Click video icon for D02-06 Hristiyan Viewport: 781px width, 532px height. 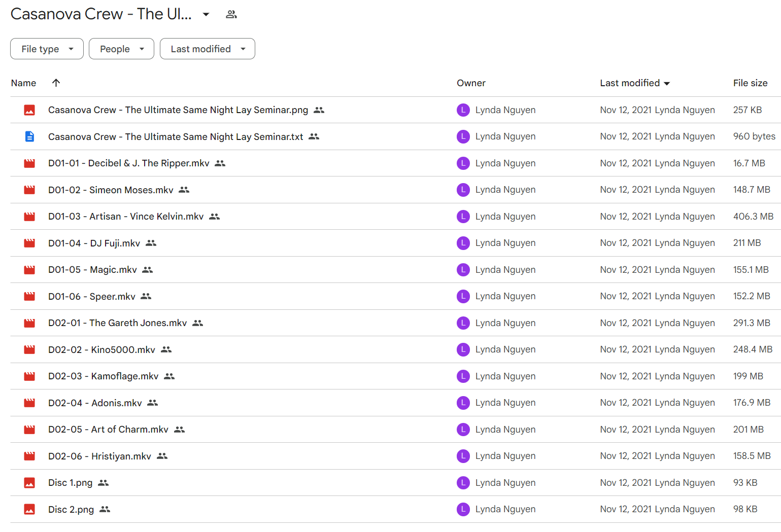[30, 456]
